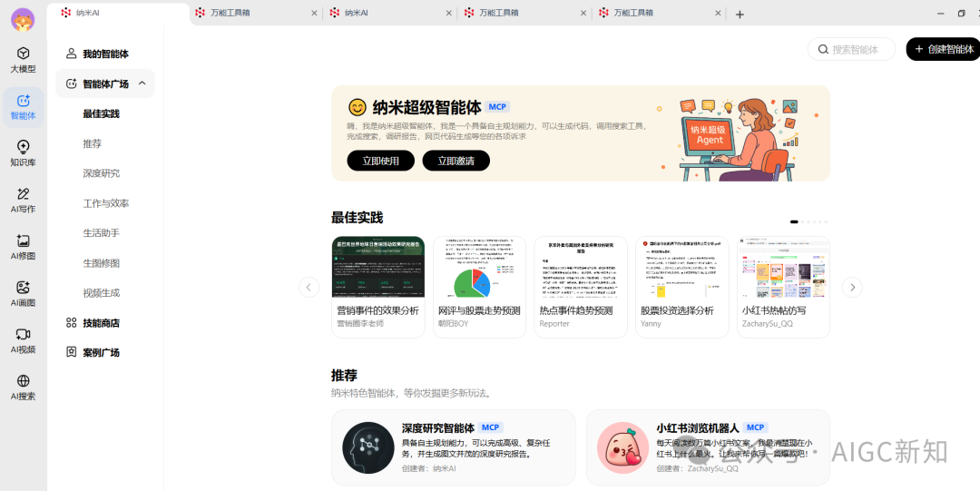Viewport: 980px width, 491px height.
Task: Open 股票投资选择分析 card
Action: 681,287
